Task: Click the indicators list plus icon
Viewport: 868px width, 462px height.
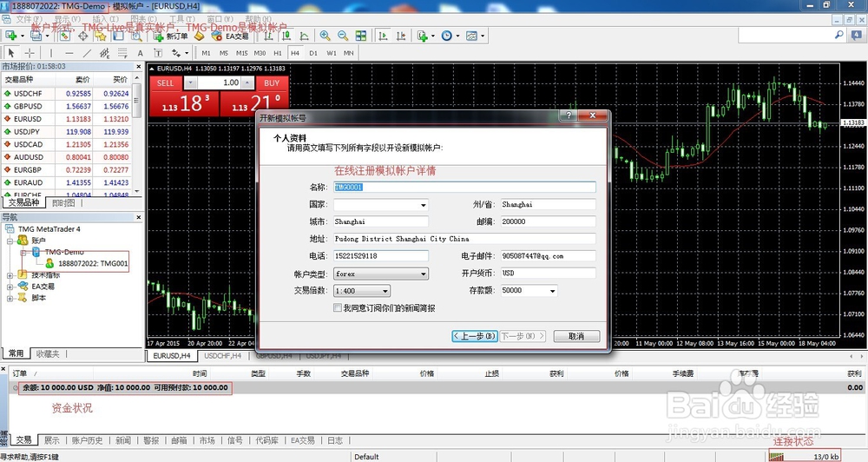Action: tap(423, 36)
